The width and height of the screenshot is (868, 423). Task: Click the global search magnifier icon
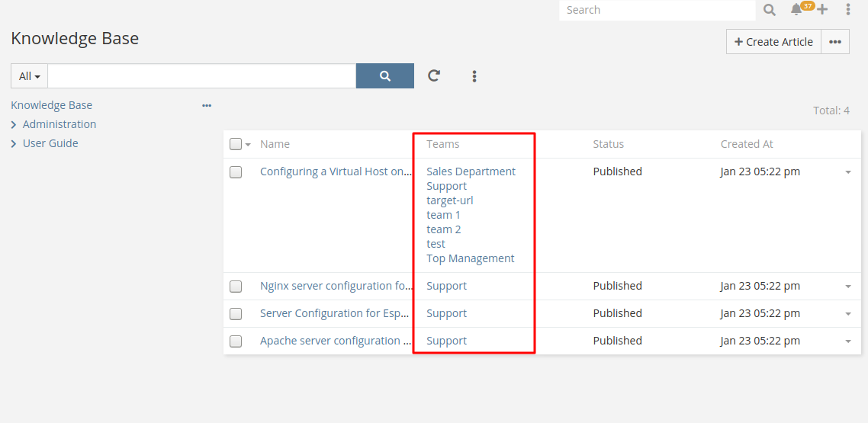pyautogui.click(x=770, y=10)
